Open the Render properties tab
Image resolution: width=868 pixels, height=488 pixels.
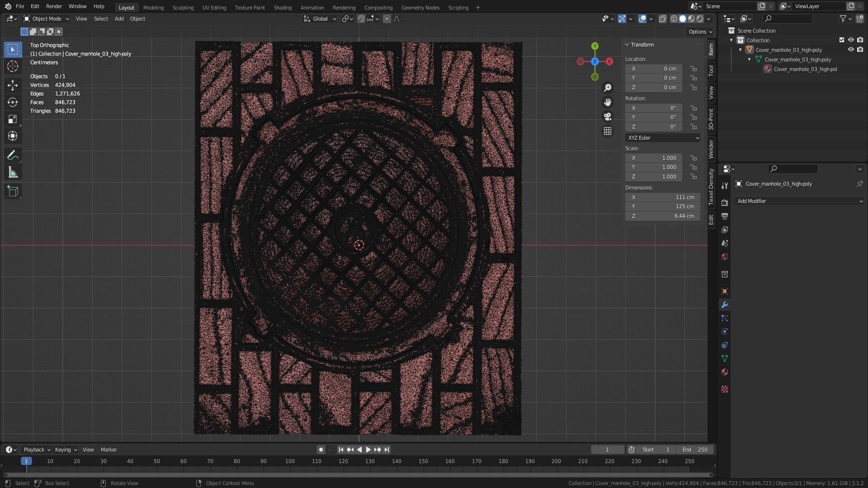pyautogui.click(x=725, y=203)
